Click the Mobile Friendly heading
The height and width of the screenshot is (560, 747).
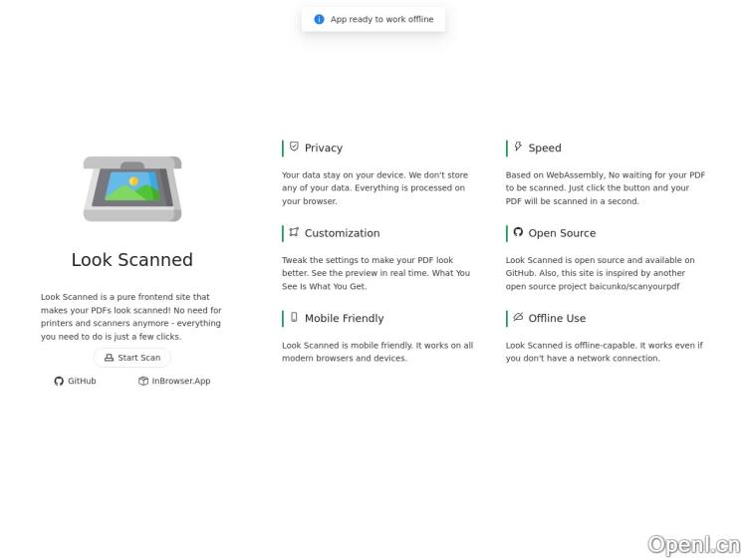tap(344, 319)
